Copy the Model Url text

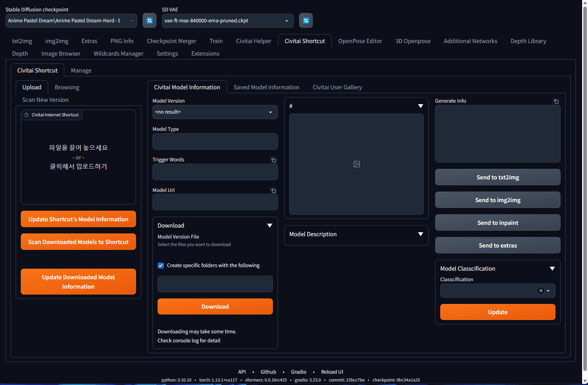click(274, 191)
